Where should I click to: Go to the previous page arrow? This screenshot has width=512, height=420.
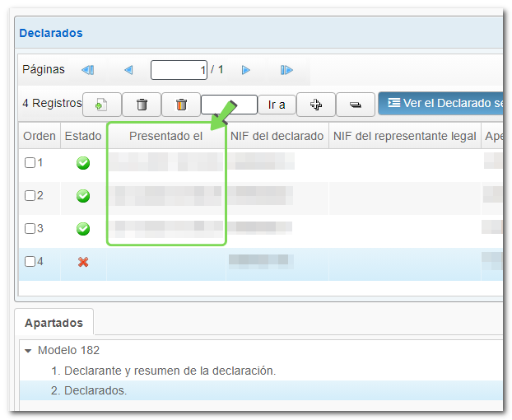128,70
